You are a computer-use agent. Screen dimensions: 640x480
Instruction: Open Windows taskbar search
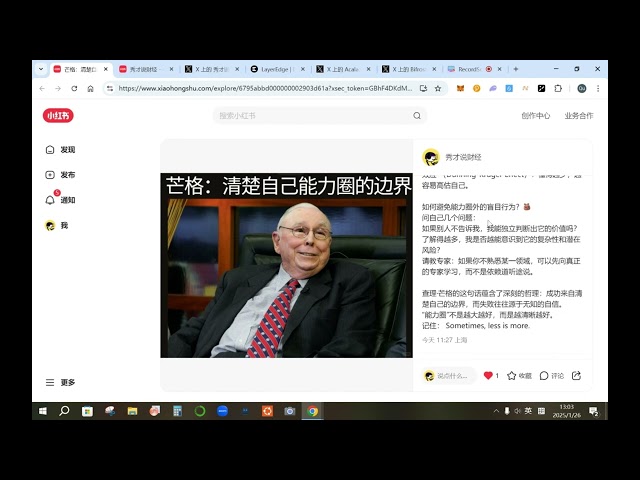click(x=64, y=411)
